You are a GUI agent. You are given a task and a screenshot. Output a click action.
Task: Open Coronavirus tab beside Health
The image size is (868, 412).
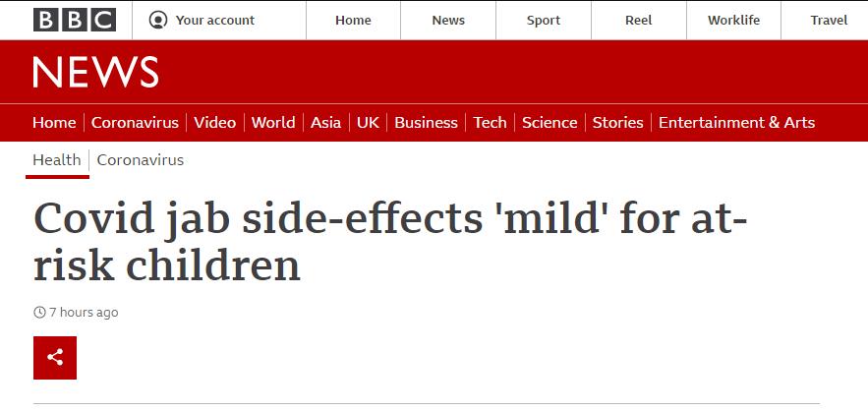(140, 160)
